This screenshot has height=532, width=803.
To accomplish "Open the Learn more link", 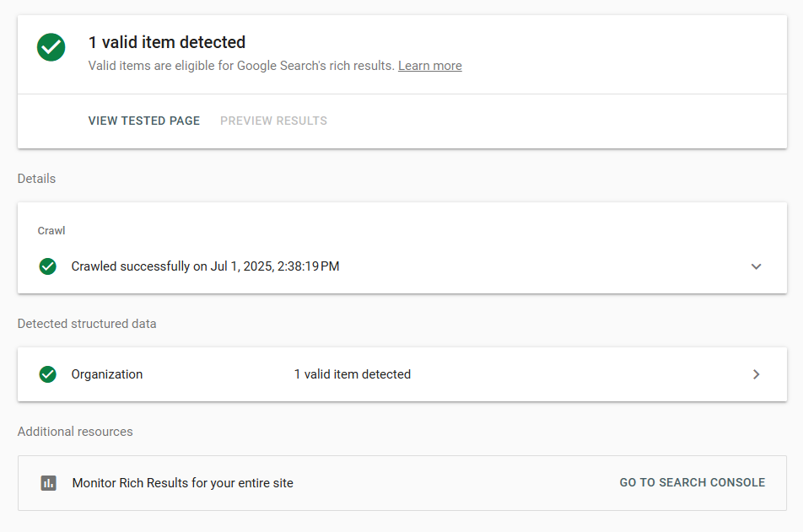I will point(429,66).
